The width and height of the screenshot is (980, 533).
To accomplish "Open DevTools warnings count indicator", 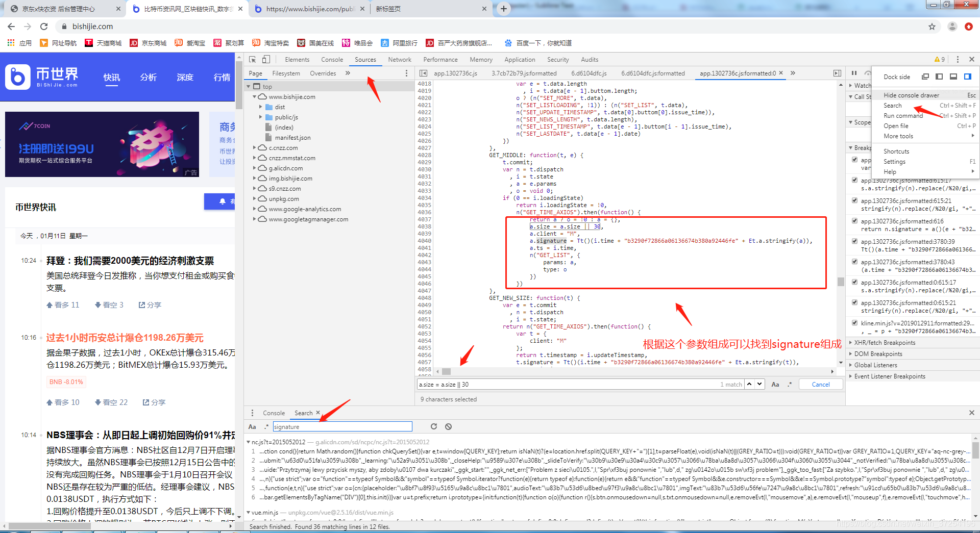I will coord(940,60).
